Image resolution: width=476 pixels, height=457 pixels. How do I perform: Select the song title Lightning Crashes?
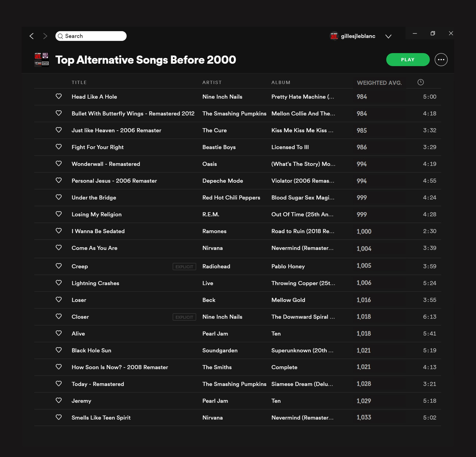95,283
